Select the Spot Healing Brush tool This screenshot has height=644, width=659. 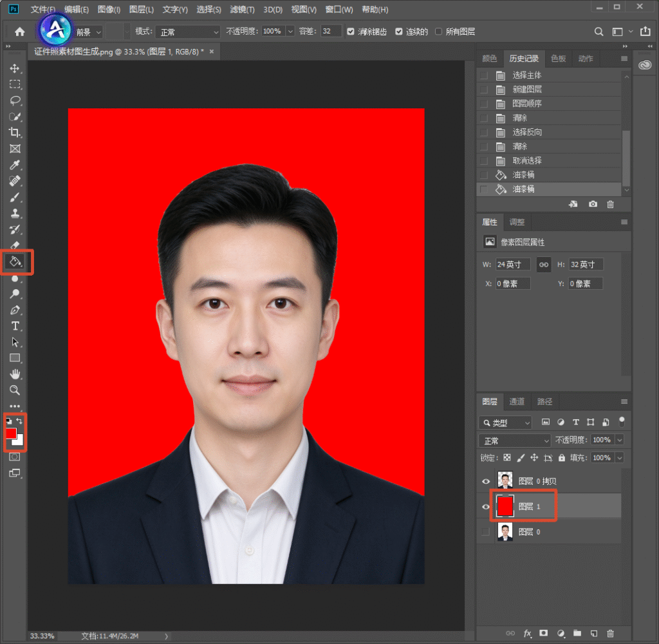point(15,181)
